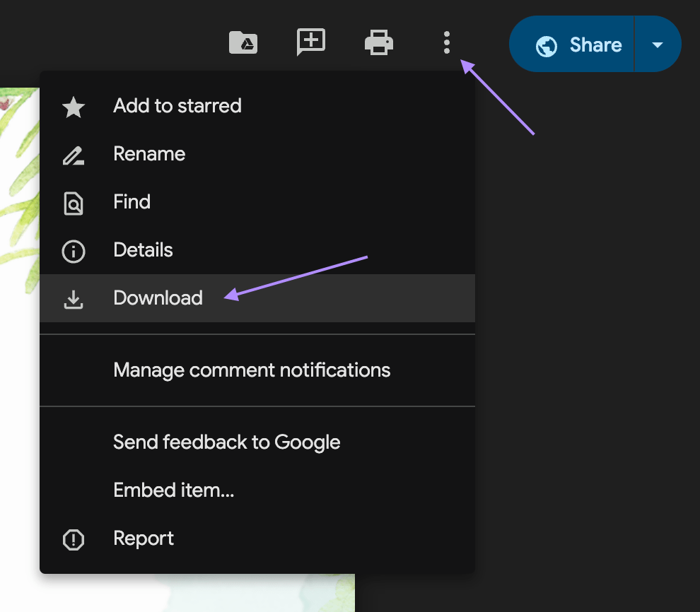
Task: Click the exclamation icon beside Report
Action: [x=74, y=540]
